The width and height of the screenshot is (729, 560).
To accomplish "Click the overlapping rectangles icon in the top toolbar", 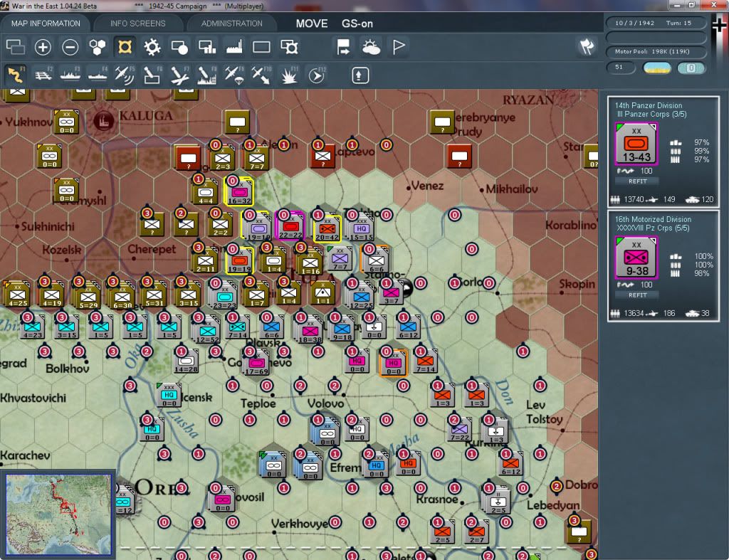I will pos(16,47).
